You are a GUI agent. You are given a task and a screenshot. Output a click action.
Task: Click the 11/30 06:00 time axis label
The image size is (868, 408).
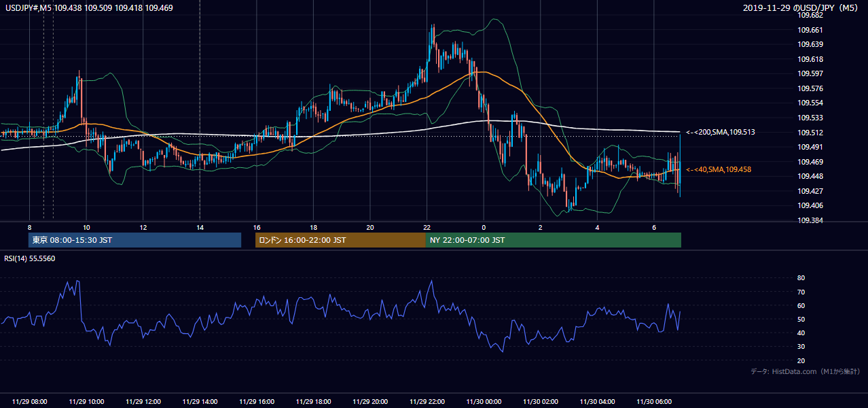653,402
